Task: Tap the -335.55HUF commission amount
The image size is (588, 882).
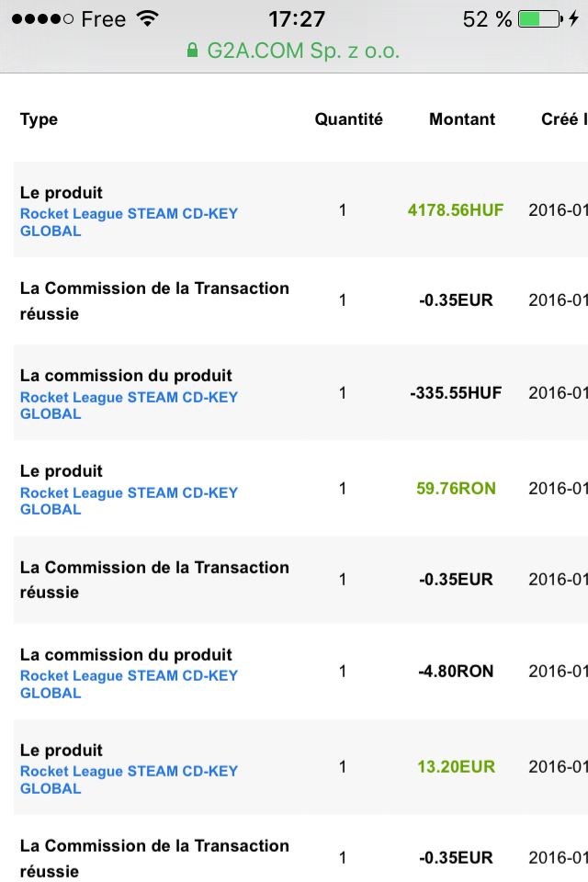Action: point(456,393)
